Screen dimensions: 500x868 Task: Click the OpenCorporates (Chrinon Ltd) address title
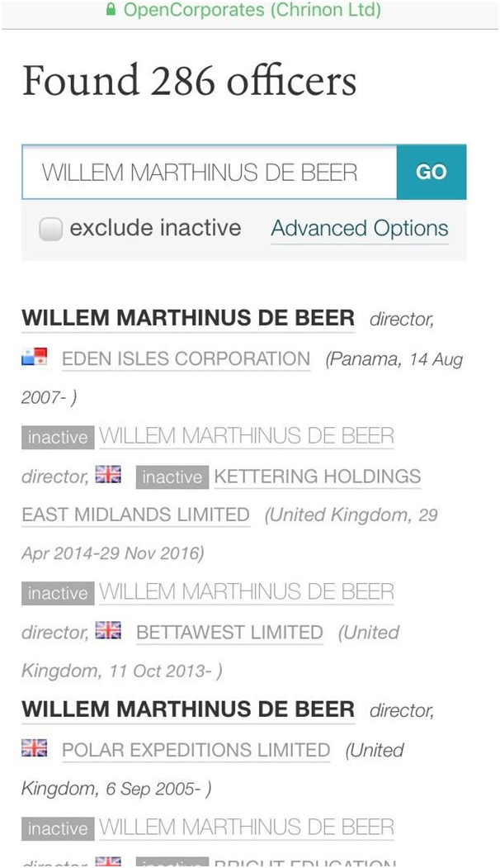click(252, 11)
